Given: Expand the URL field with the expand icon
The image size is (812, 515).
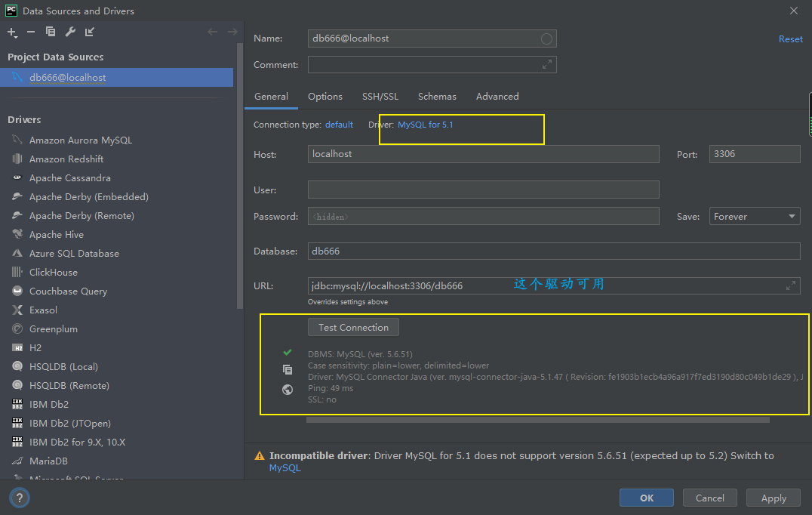Looking at the screenshot, I should pos(791,285).
